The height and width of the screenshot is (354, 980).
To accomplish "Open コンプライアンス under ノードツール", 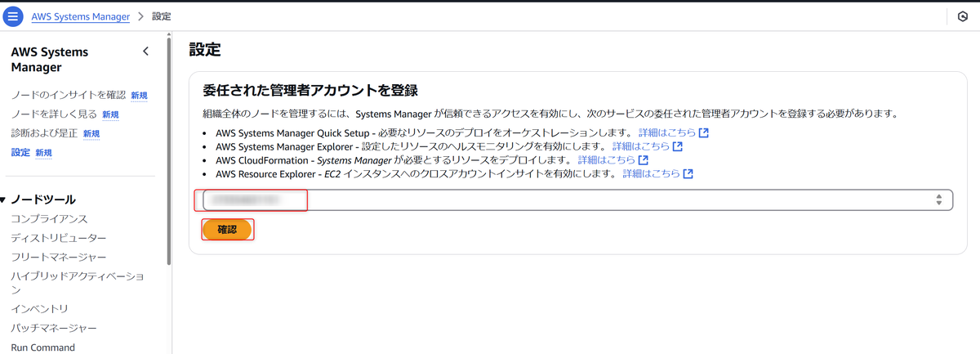I will pyautogui.click(x=49, y=219).
